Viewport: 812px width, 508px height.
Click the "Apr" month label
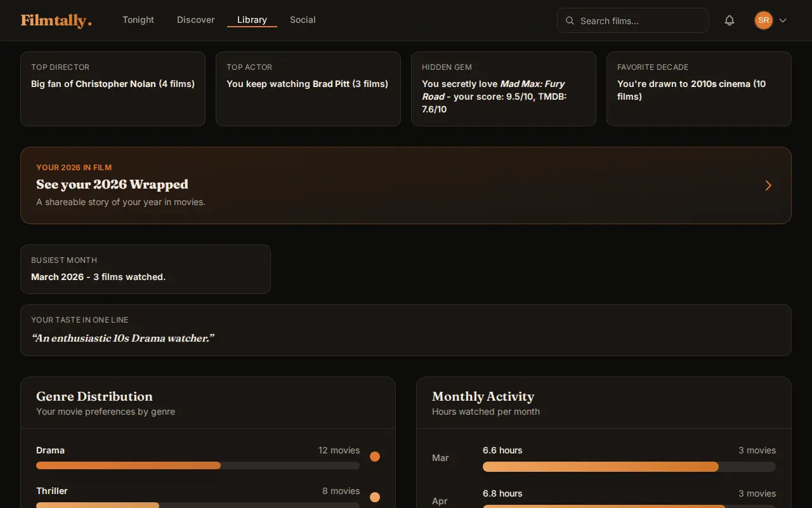click(x=440, y=501)
